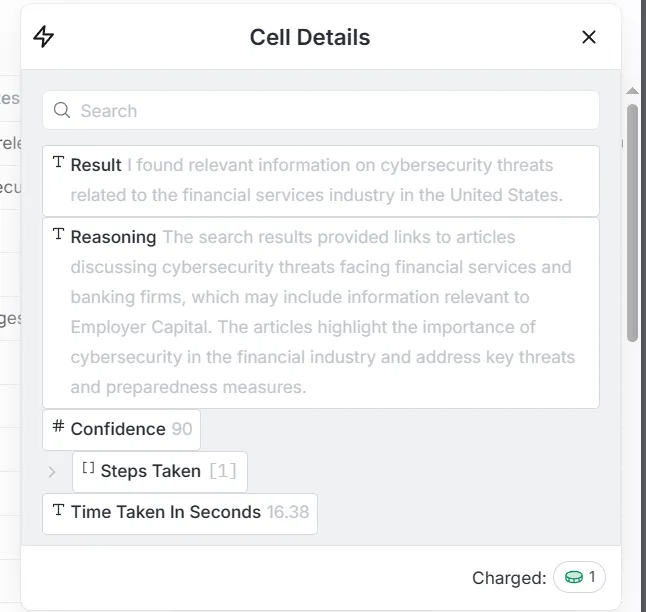Click the vertical scrollbar thumb
The height and width of the screenshot is (612, 646).
point(632,223)
